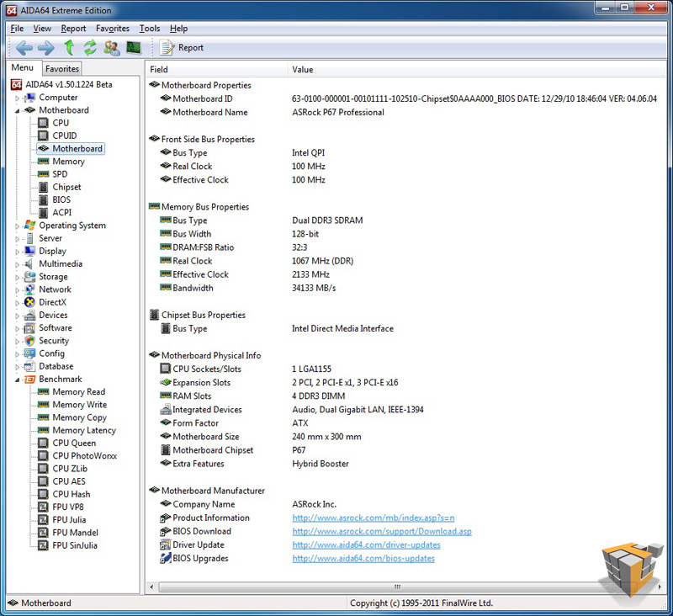Select the CPU Queen benchmark icon
The image size is (673, 616).
click(43, 443)
